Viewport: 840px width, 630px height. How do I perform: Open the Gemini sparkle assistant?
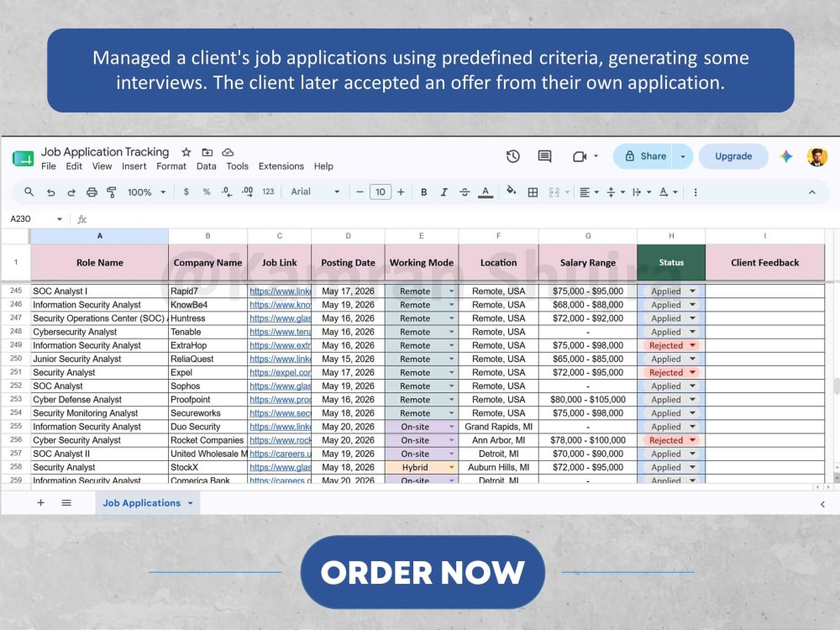(786, 156)
